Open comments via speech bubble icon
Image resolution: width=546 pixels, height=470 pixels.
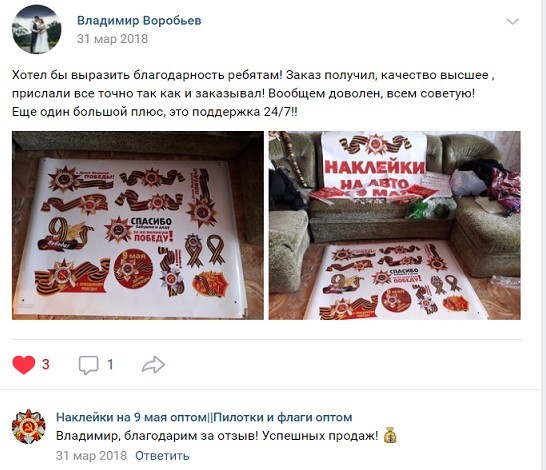click(x=88, y=365)
